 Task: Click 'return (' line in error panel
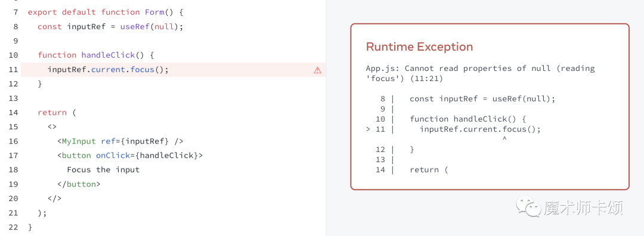(x=429, y=169)
